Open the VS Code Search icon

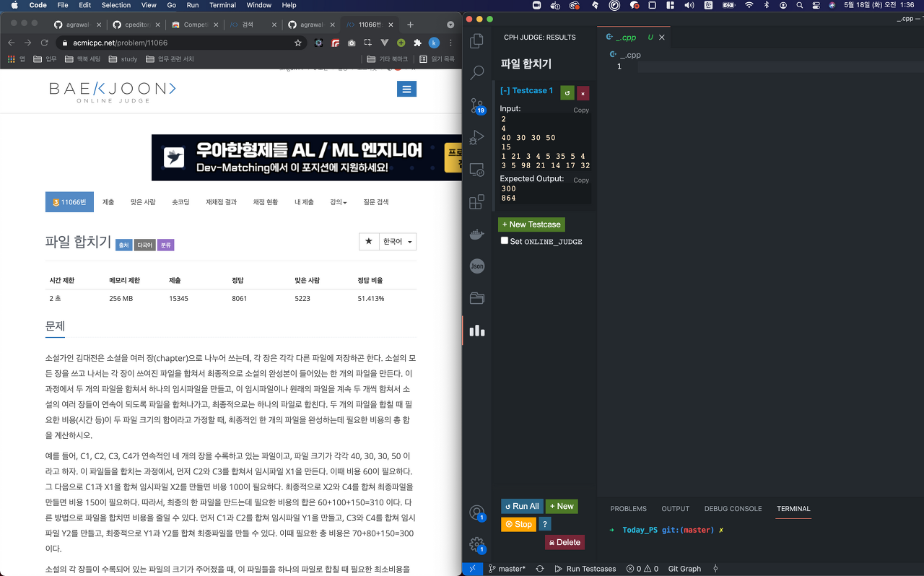(x=476, y=73)
